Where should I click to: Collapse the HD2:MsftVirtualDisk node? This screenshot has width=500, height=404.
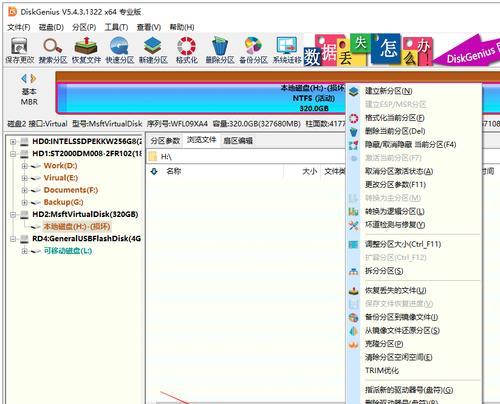click(x=13, y=215)
